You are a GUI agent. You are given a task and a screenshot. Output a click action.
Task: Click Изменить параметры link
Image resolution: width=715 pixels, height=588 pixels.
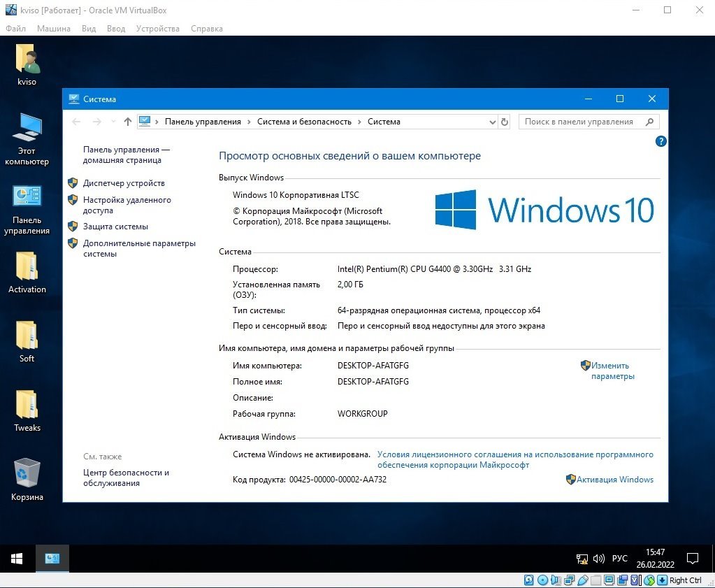click(612, 371)
